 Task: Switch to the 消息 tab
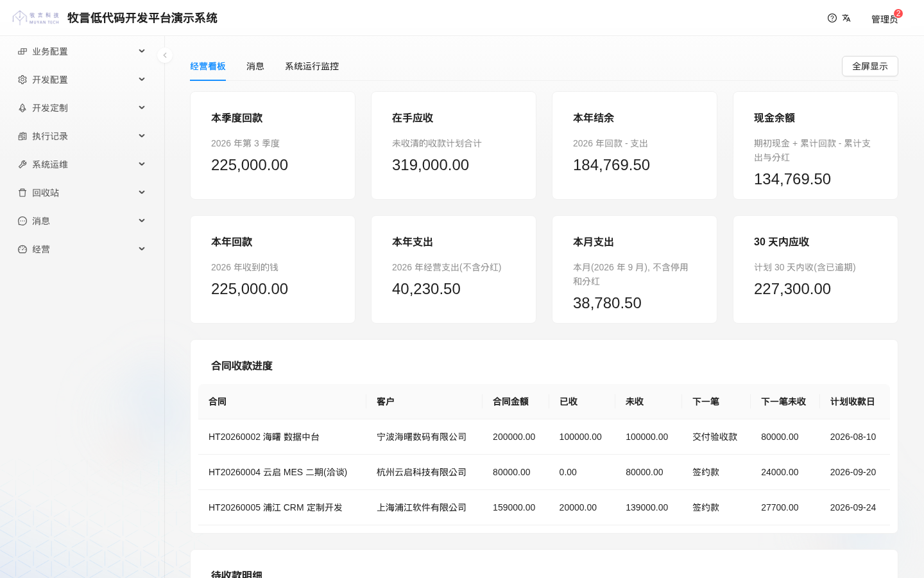click(x=255, y=66)
